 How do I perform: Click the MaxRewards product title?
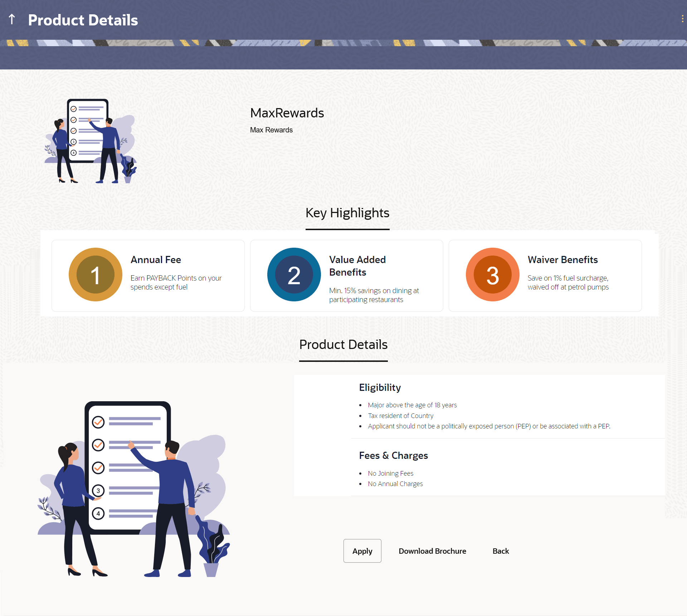(287, 113)
